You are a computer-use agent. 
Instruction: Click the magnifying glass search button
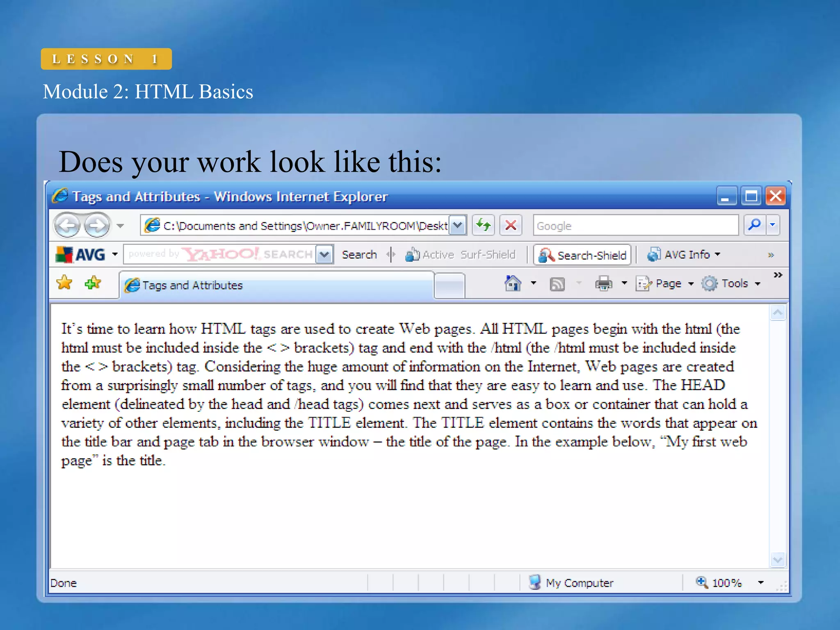click(x=754, y=225)
